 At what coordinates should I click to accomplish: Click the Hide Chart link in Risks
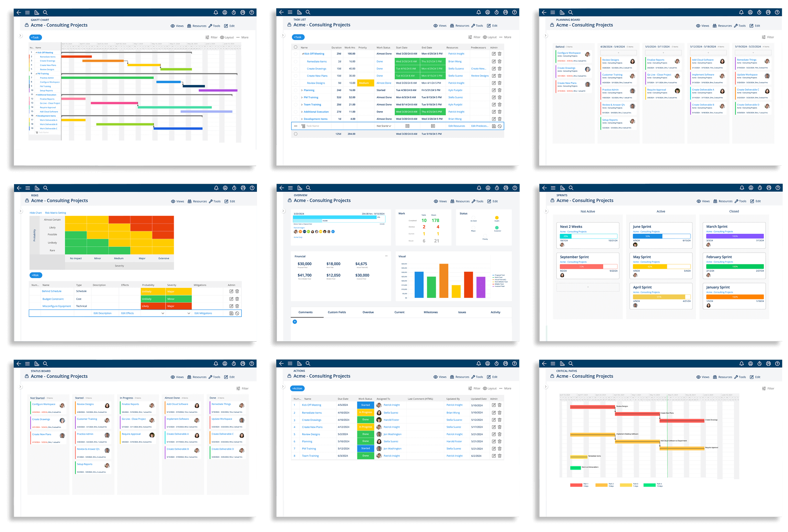[36, 213]
